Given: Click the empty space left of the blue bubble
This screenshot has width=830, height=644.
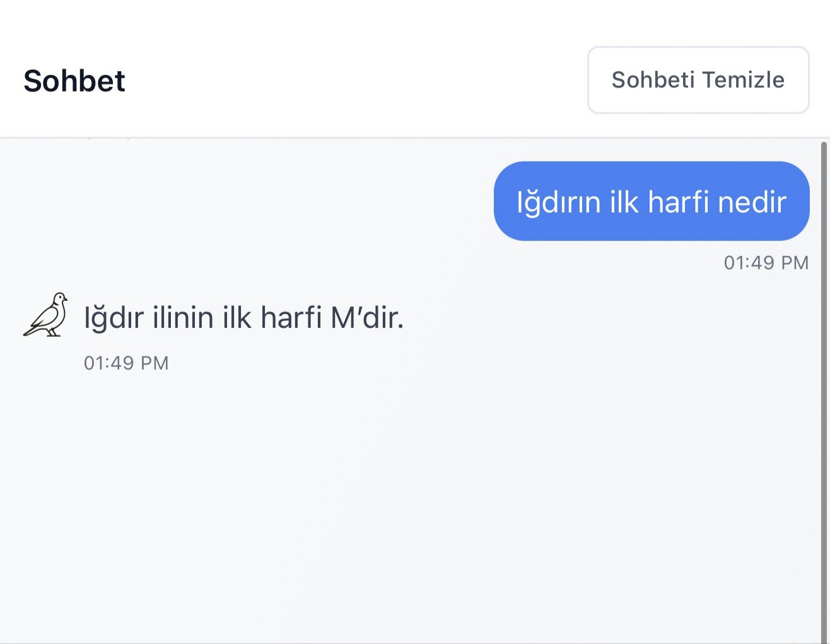Looking at the screenshot, I should [252, 201].
